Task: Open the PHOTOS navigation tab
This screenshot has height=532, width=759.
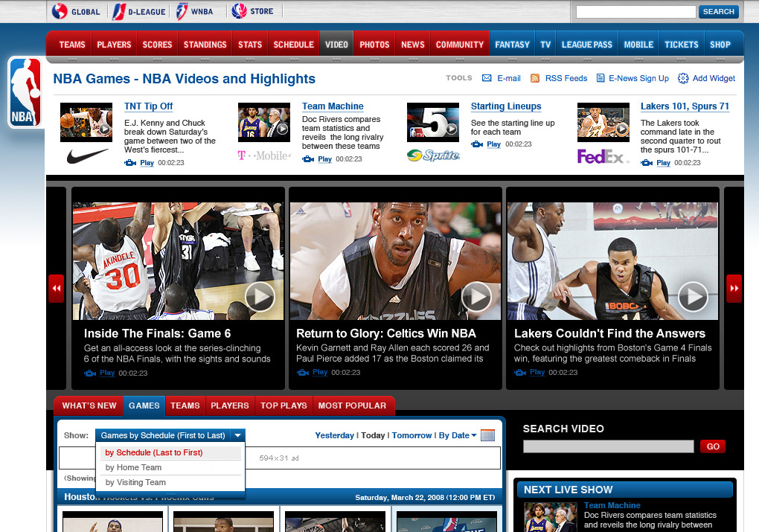Action: (374, 44)
